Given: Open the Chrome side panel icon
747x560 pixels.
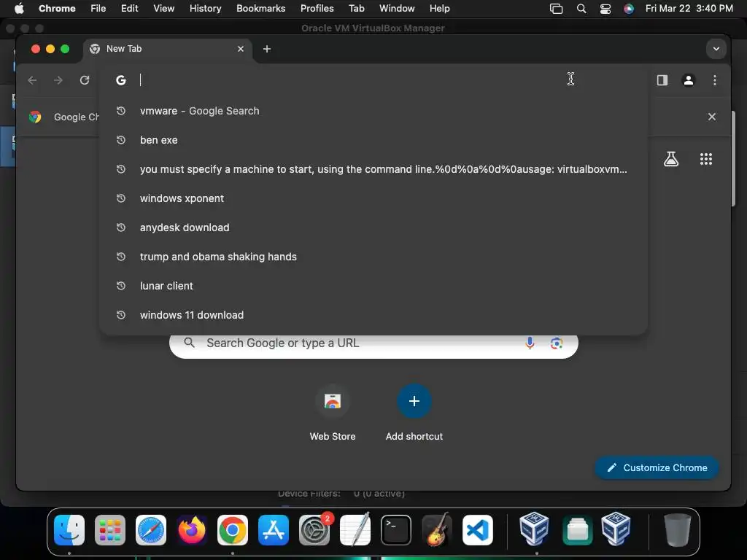Looking at the screenshot, I should point(662,80).
